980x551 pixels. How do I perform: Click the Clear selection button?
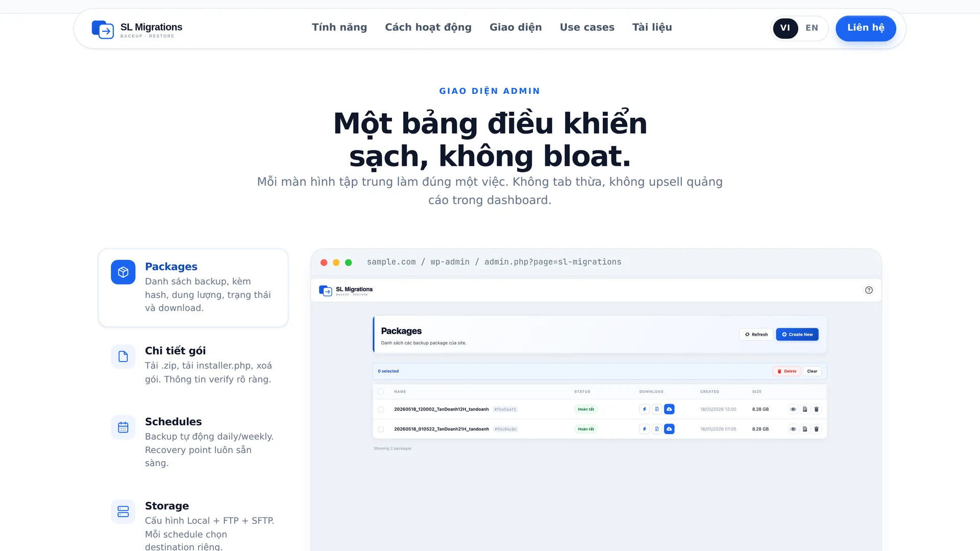(812, 371)
